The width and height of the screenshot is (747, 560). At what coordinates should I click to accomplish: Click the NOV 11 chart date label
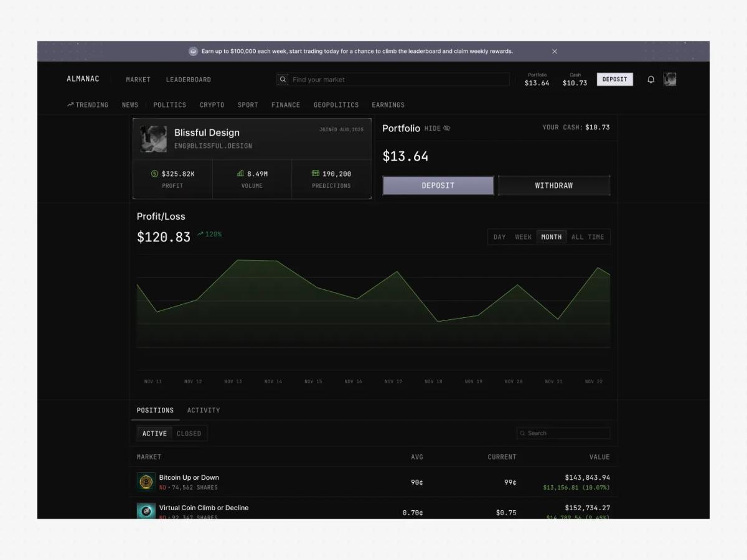[153, 381]
